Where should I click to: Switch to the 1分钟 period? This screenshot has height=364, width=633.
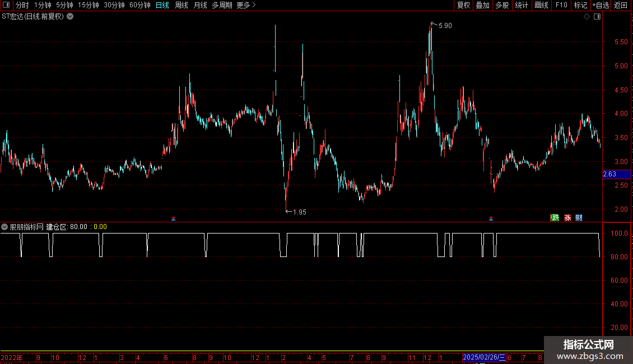pos(43,5)
